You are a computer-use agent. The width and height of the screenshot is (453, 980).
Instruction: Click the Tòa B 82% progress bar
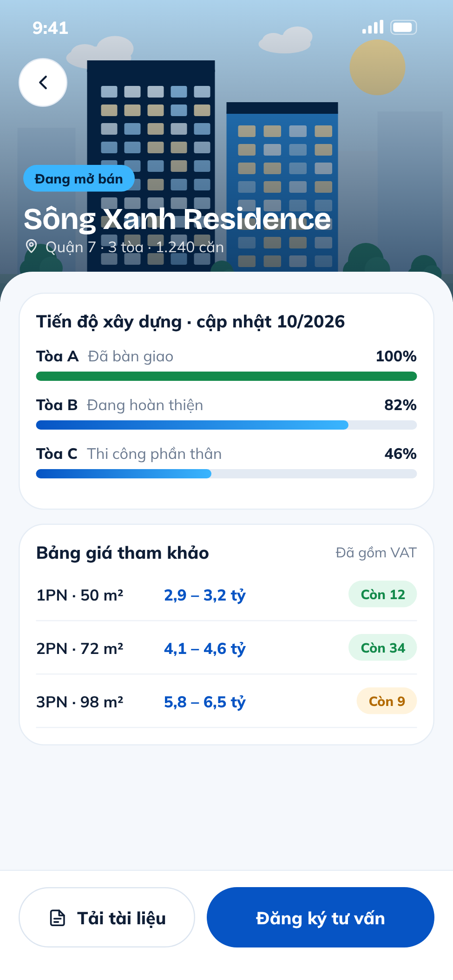coord(226,425)
